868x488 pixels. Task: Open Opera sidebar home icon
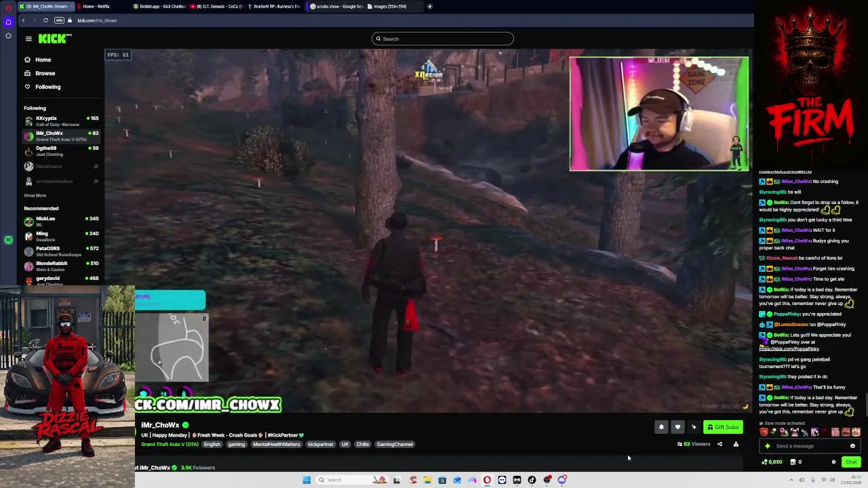(x=8, y=22)
